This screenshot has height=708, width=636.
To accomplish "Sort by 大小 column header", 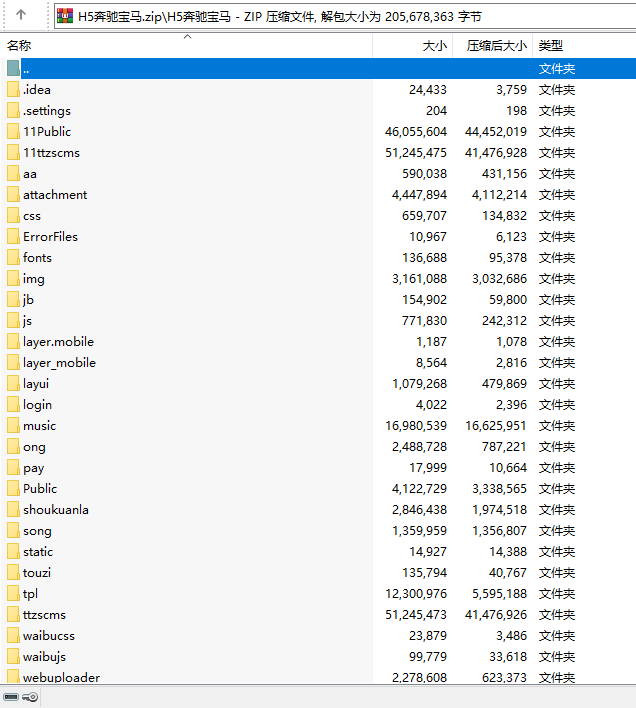I will click(x=434, y=46).
